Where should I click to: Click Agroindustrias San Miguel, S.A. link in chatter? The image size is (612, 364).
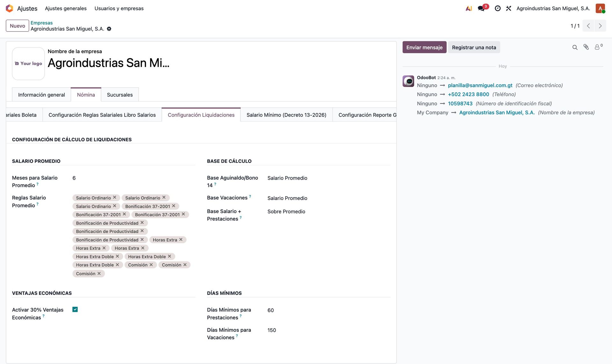[497, 112]
